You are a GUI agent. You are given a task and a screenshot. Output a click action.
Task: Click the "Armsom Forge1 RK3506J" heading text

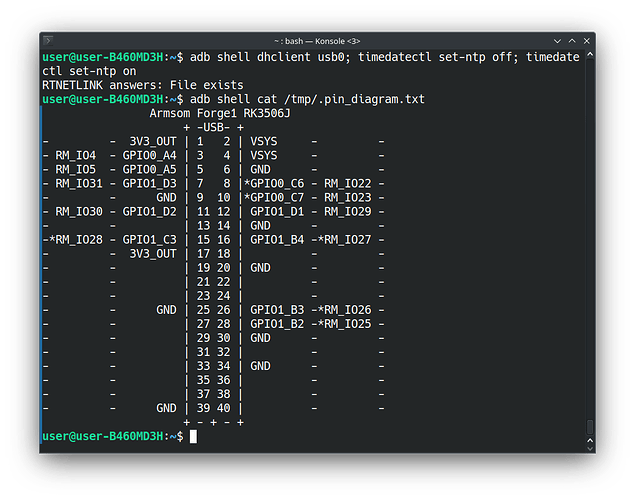click(x=219, y=114)
